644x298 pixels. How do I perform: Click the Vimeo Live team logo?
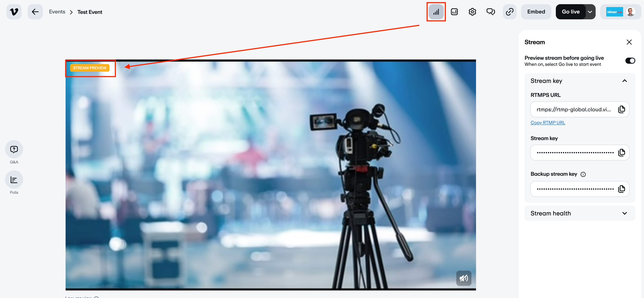pos(614,12)
